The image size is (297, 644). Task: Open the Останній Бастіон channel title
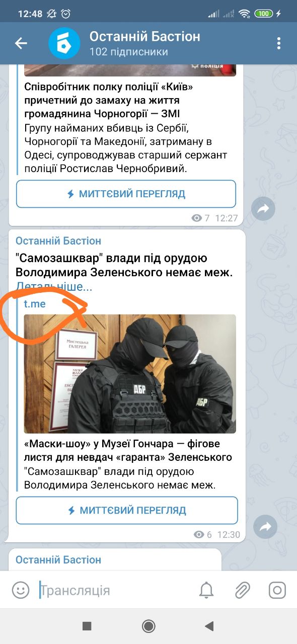(x=144, y=36)
